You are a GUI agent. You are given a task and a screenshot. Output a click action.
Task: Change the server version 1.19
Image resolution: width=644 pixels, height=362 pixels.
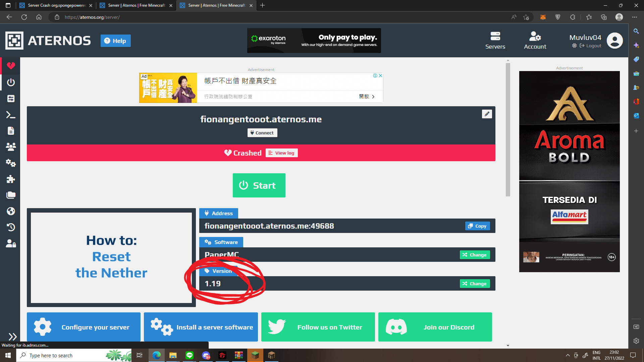pyautogui.click(x=475, y=284)
